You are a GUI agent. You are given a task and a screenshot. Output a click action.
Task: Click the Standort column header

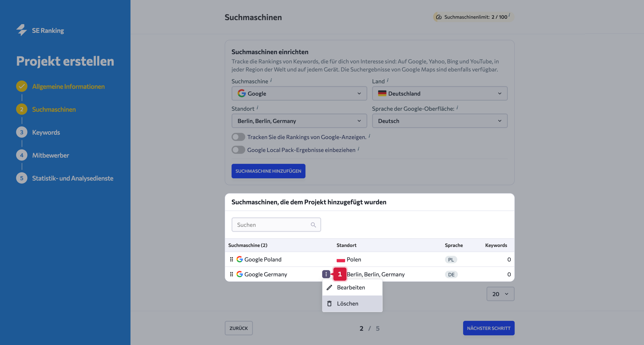coord(346,245)
